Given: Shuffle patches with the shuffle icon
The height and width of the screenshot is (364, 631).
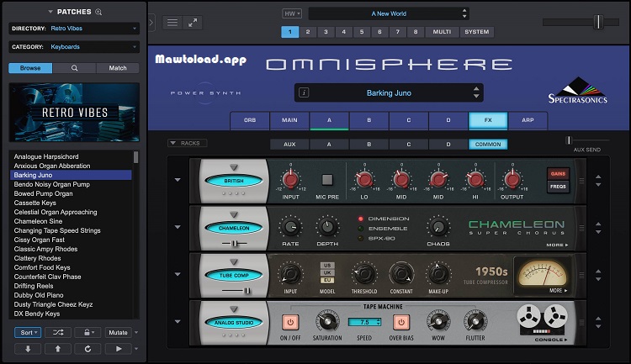Looking at the screenshot, I should pos(58,332).
